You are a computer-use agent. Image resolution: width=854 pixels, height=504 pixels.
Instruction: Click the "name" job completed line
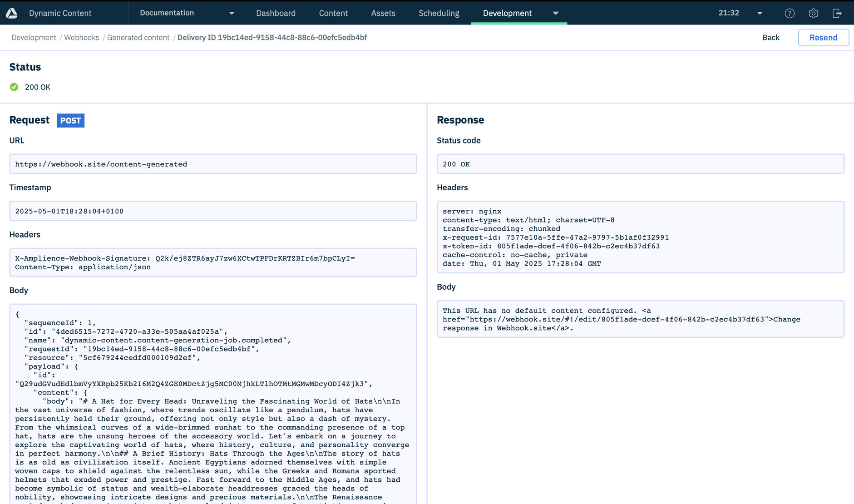click(x=158, y=340)
